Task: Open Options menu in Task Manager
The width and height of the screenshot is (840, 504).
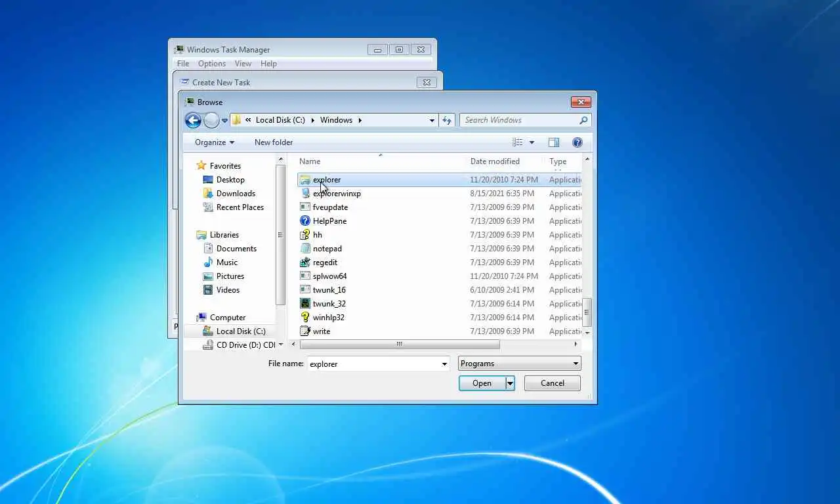Action: [212, 64]
